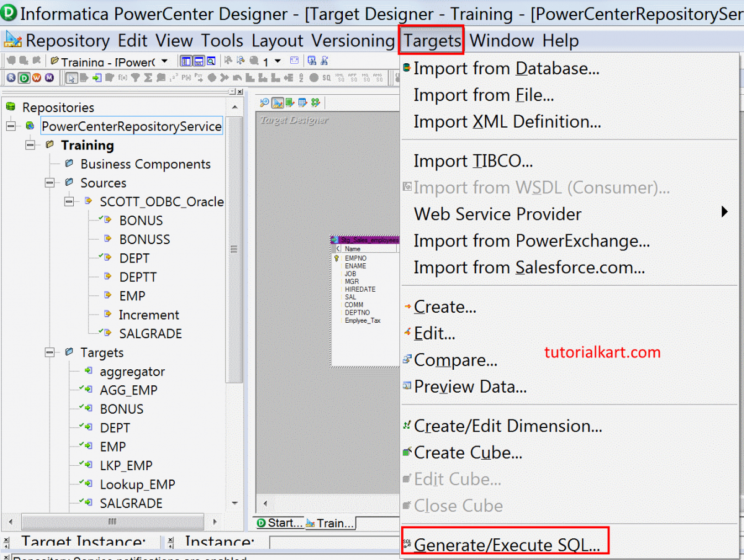744x560 pixels.
Task: Activate the Target Designer tool icon
Action: [x=278, y=102]
